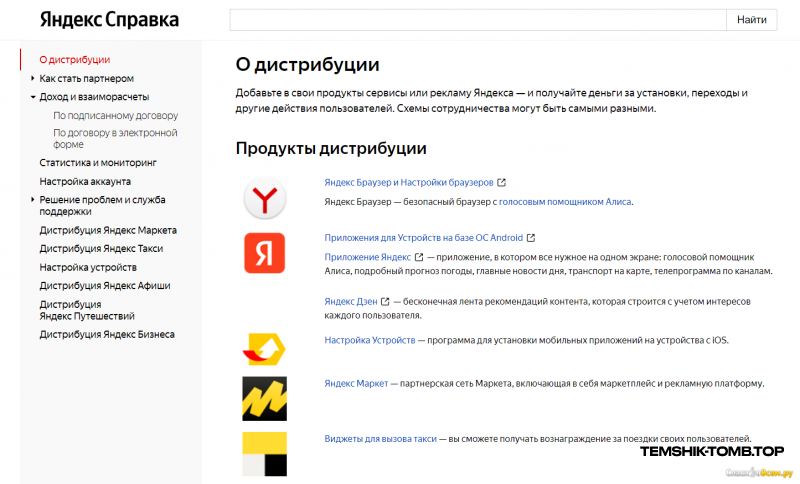Follow 'Виджеты для вызова такси' link
The height and width of the screenshot is (484, 800).
coord(381,439)
